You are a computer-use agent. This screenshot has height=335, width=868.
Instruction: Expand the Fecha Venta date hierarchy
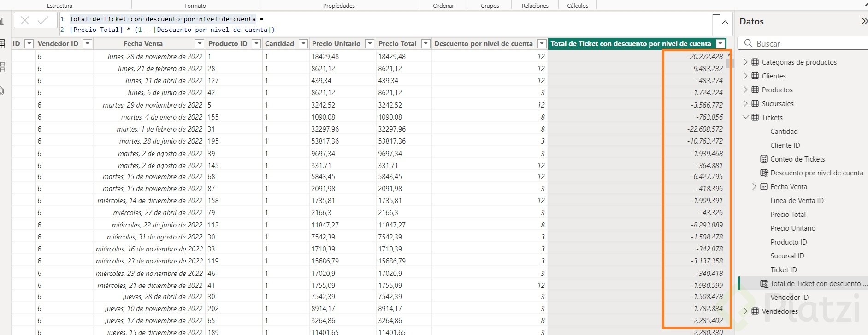tap(754, 186)
